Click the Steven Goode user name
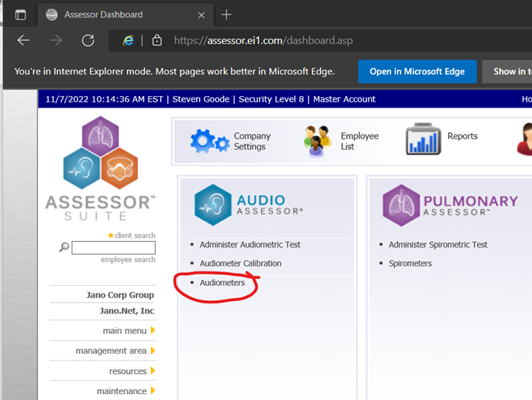 [201, 99]
